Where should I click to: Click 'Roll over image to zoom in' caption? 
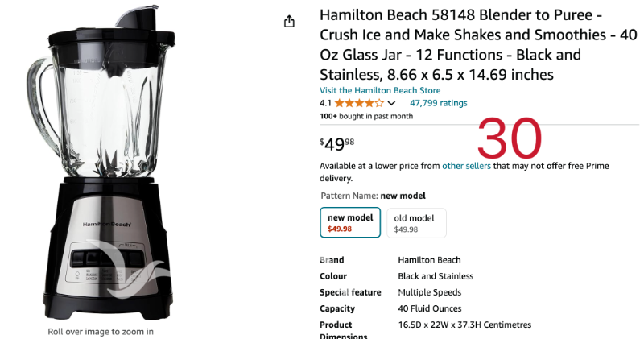[x=101, y=331]
